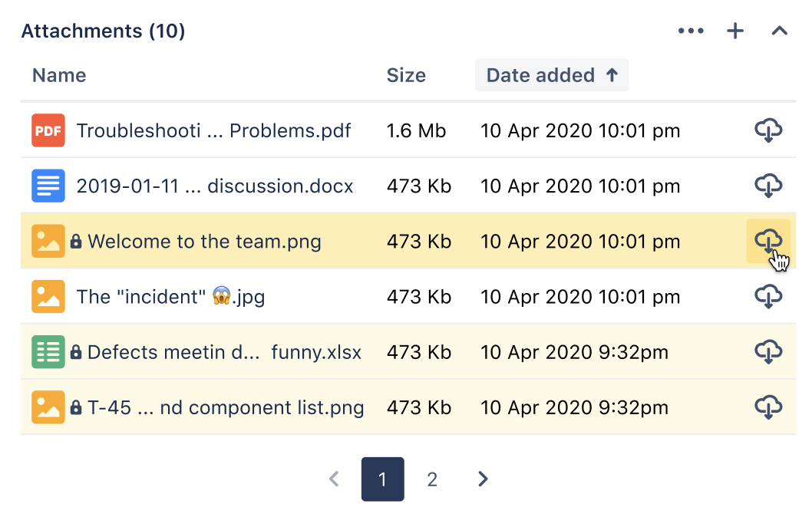Click date of T-45 component list.png row
The height and width of the screenshot is (517, 812).
coord(574,408)
